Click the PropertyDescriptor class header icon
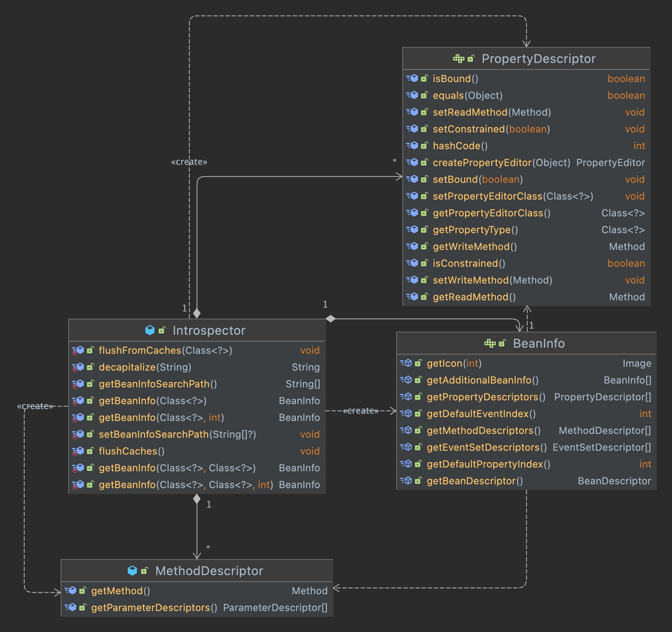Screen dimensions: 672x632 pos(459,58)
